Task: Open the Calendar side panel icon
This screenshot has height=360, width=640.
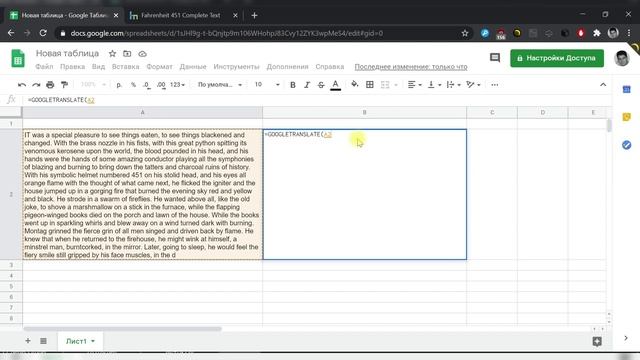Action: click(627, 89)
